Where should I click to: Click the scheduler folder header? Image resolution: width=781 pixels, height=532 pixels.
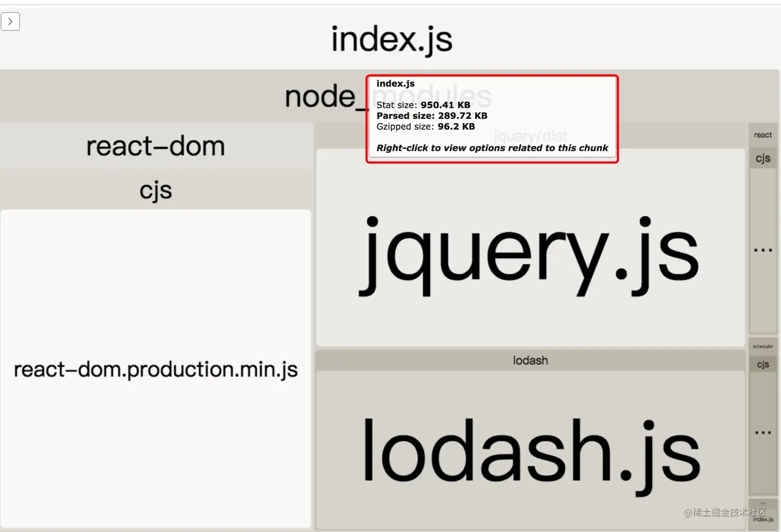tap(762, 346)
